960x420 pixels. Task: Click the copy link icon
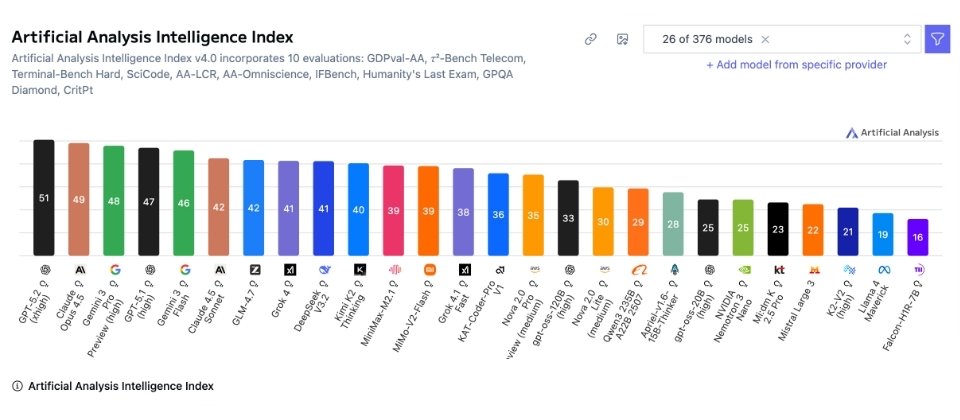point(591,39)
